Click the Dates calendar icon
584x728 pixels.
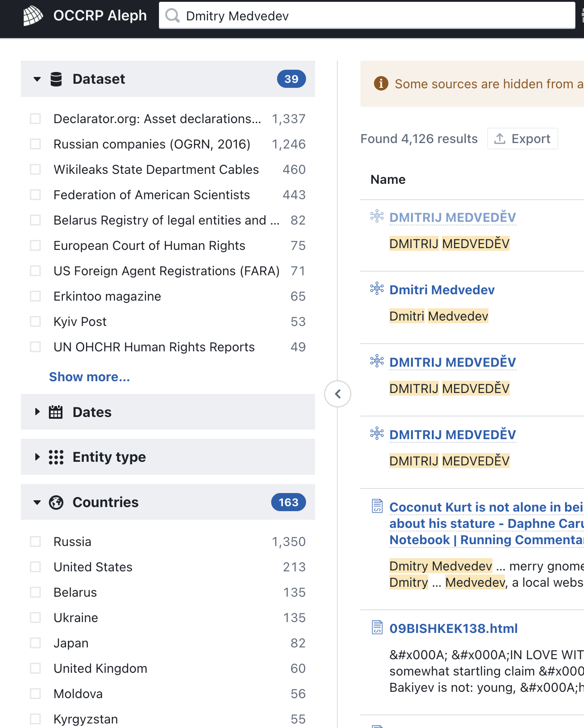click(56, 412)
